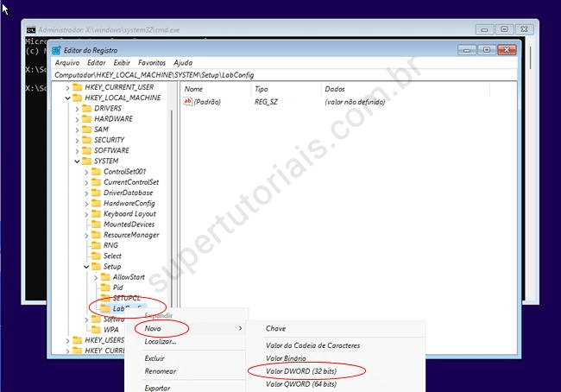Click the Tipo column header
This screenshot has height=392, width=561.
[x=261, y=89]
